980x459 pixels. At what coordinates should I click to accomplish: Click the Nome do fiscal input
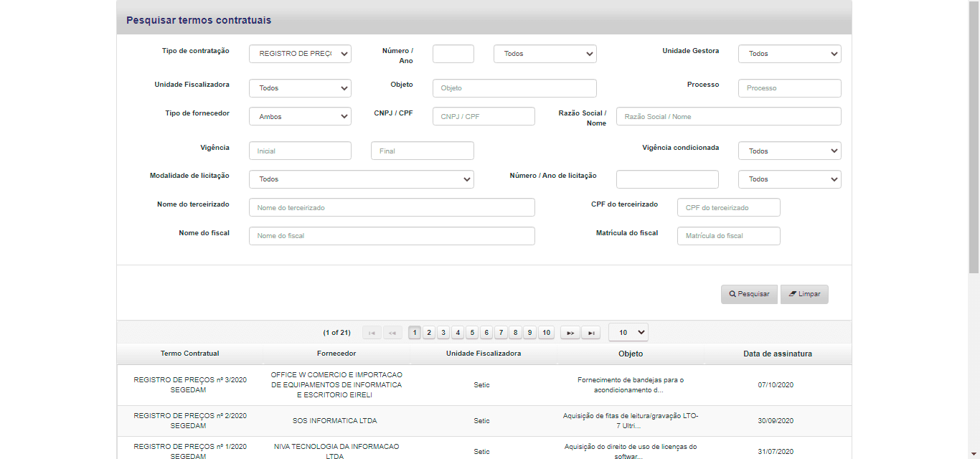coord(392,236)
